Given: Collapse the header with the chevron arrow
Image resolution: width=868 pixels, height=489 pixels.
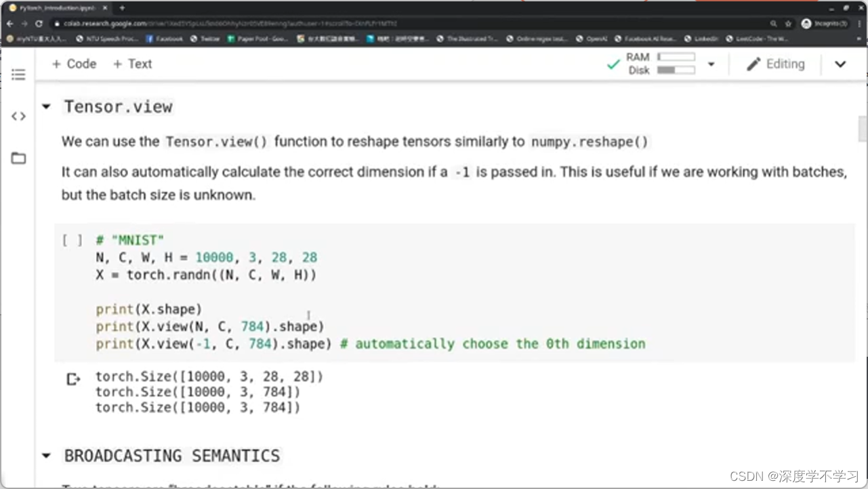Looking at the screenshot, I should pyautogui.click(x=840, y=64).
